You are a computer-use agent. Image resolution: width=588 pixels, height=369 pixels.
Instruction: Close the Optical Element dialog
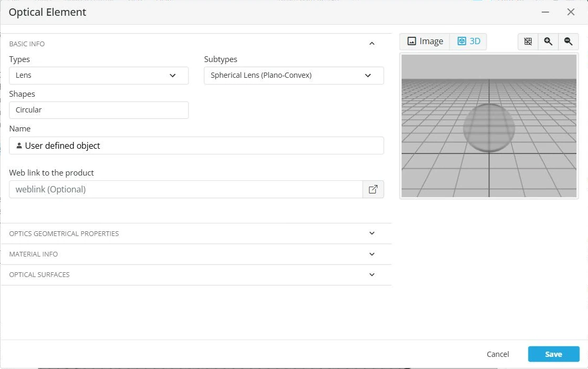[571, 12]
